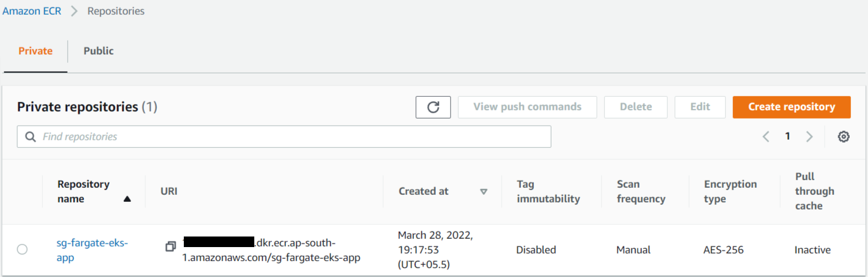Open table preferences gear icon

pos(844,137)
